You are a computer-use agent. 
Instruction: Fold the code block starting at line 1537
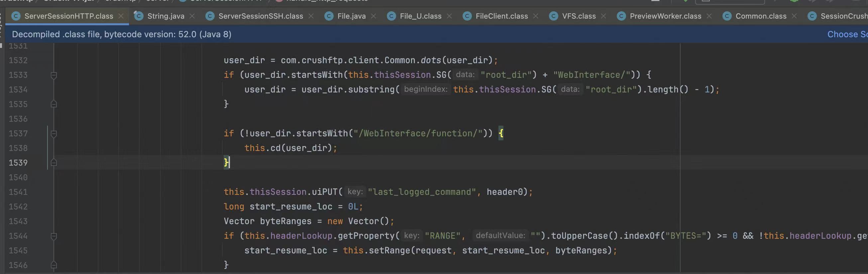(x=54, y=134)
